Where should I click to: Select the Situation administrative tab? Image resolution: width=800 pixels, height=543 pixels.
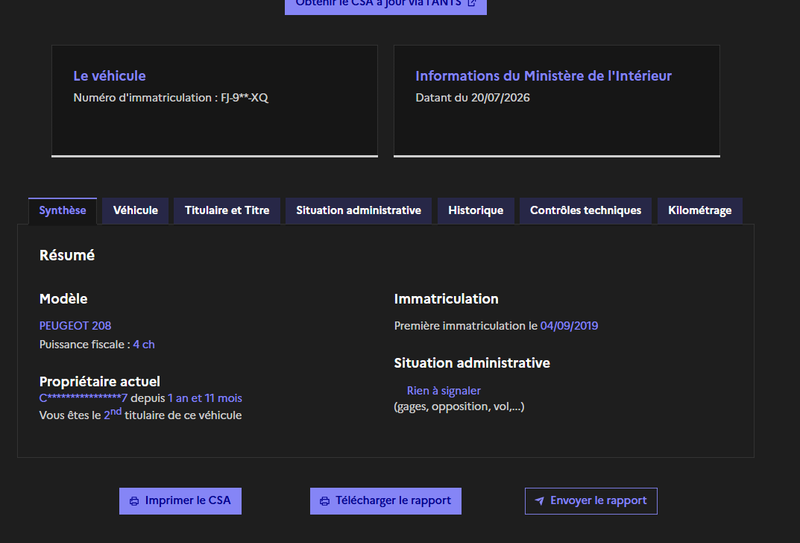pyautogui.click(x=359, y=211)
